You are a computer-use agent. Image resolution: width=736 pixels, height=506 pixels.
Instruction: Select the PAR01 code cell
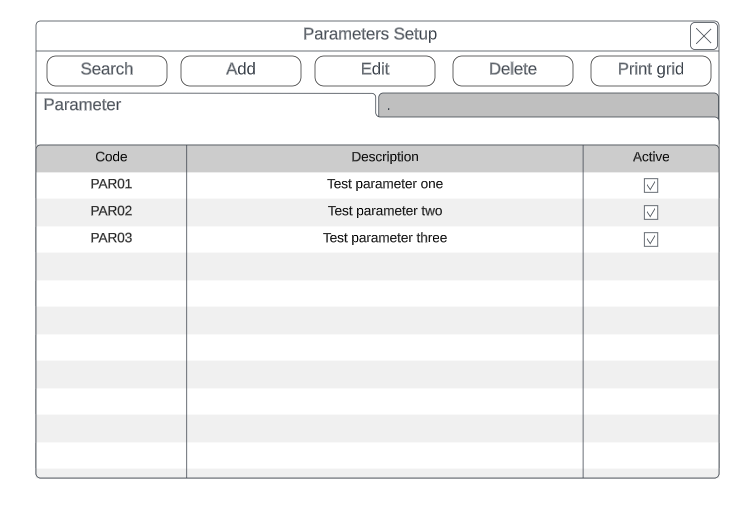(x=111, y=184)
